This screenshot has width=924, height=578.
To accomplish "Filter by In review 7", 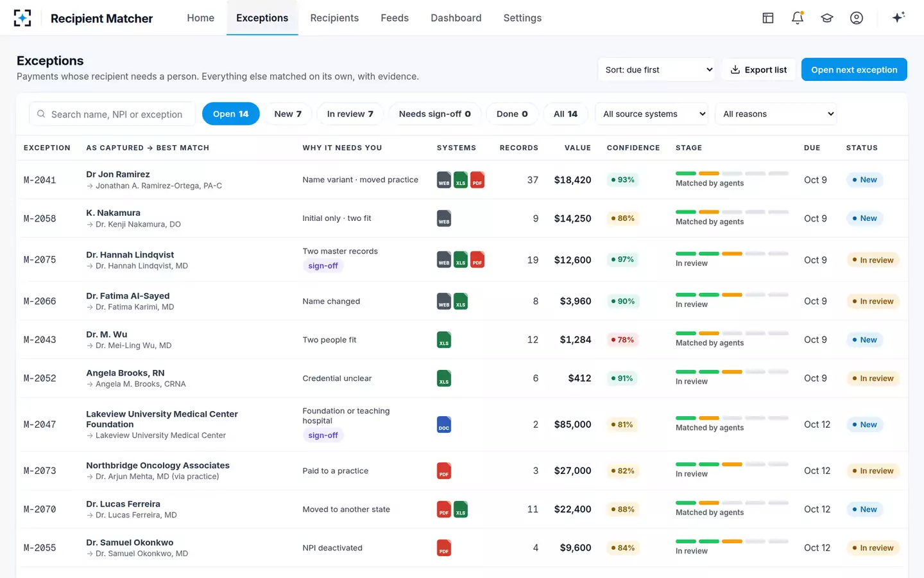I will point(350,114).
